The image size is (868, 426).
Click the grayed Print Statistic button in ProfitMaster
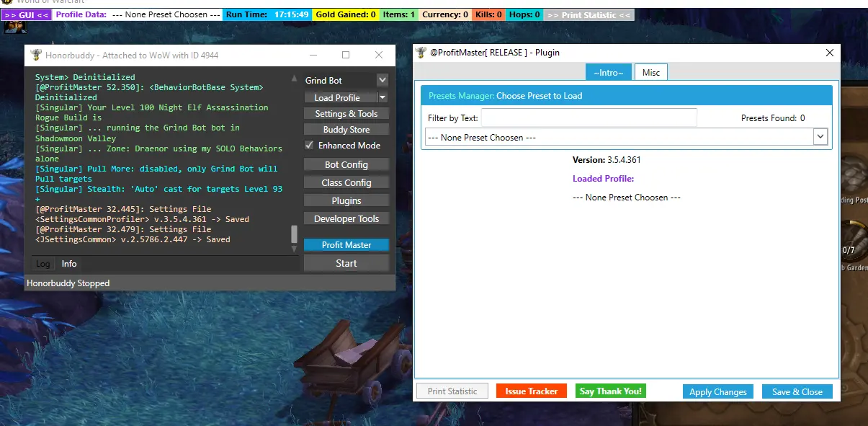(x=452, y=391)
